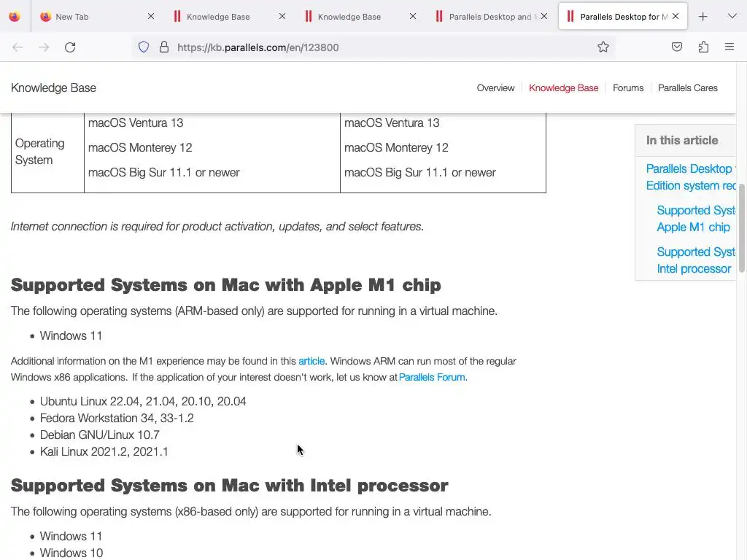Click 'Fedora Workstation 34, 33-1.2' list item
The image size is (747, 560).
click(x=117, y=418)
